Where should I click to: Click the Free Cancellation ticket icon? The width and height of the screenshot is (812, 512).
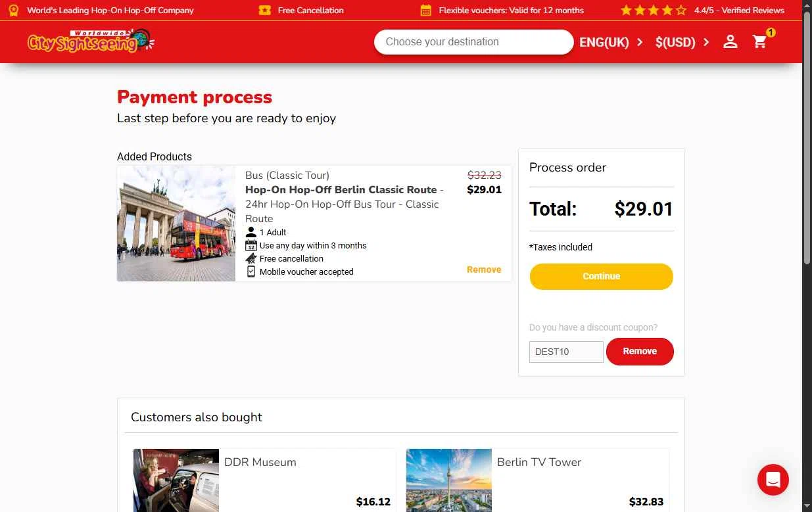[265, 11]
